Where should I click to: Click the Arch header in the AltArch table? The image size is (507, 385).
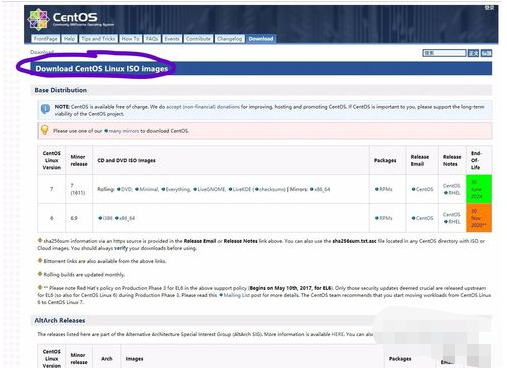click(107, 359)
